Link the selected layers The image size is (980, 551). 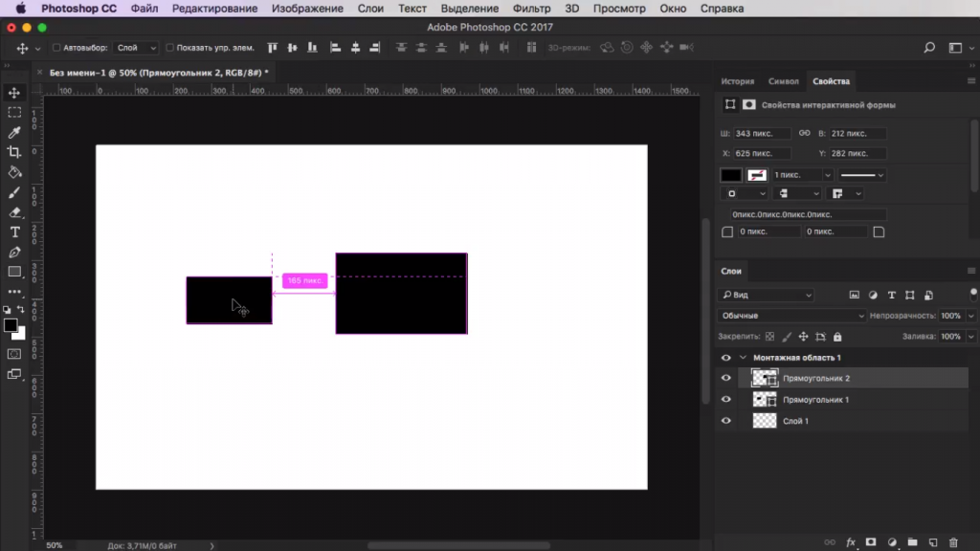[830, 542]
